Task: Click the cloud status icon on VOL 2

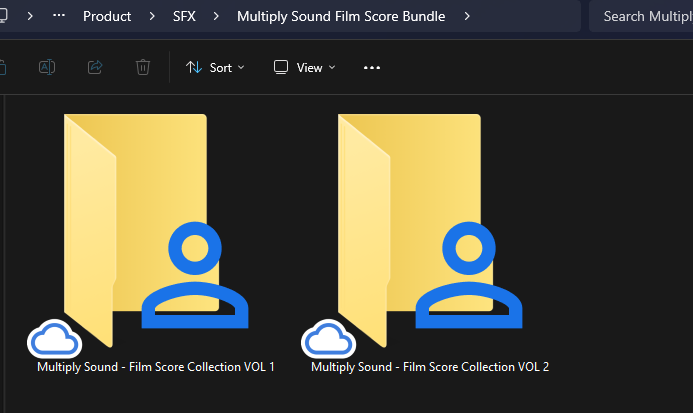Action: tap(328, 339)
